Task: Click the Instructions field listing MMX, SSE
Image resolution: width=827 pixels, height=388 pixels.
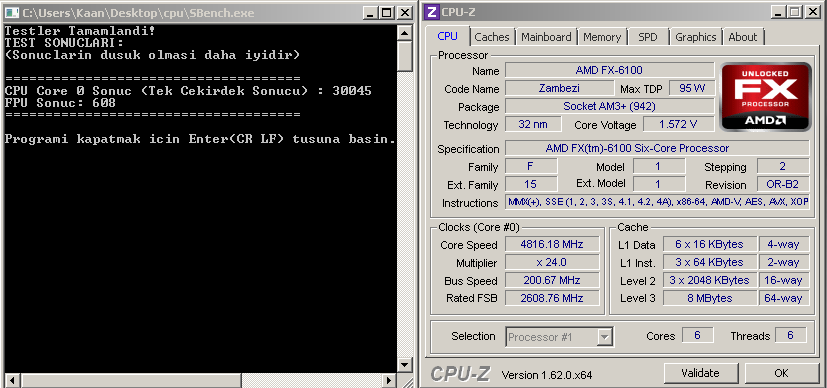Action: [657, 201]
